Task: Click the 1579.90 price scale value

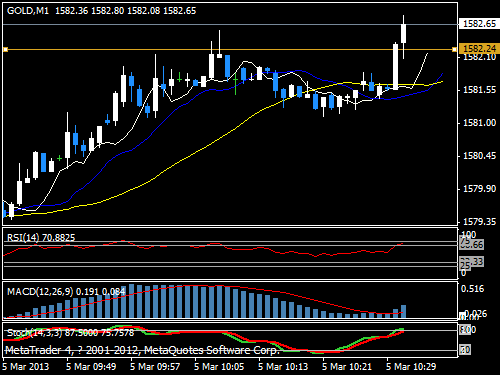Action: [x=479, y=189]
